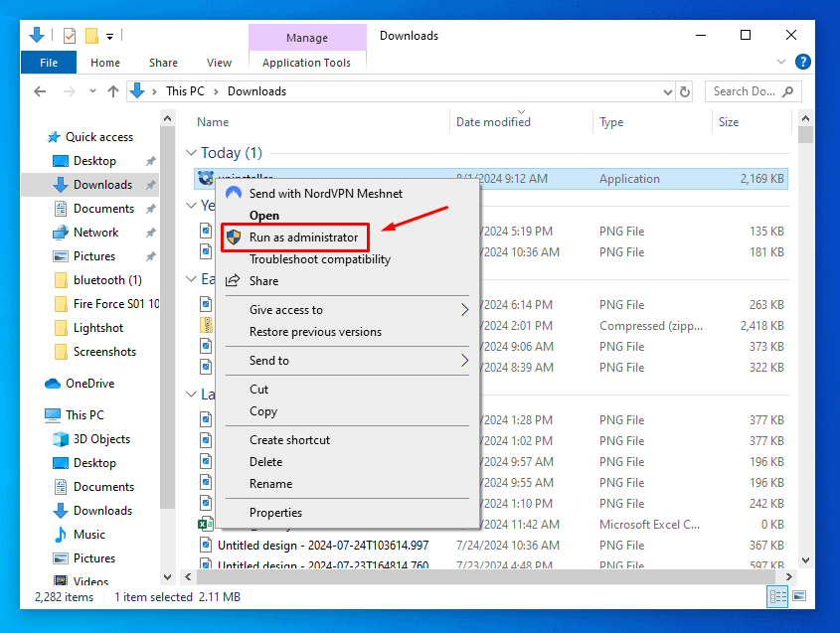Switch to details view icon in status bar
Image resolution: width=840 pixels, height=633 pixels.
coord(775,596)
